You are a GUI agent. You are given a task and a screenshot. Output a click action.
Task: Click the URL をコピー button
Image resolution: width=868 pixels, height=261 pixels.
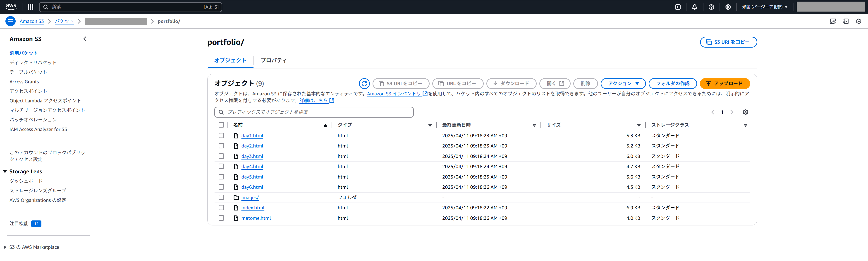click(458, 83)
